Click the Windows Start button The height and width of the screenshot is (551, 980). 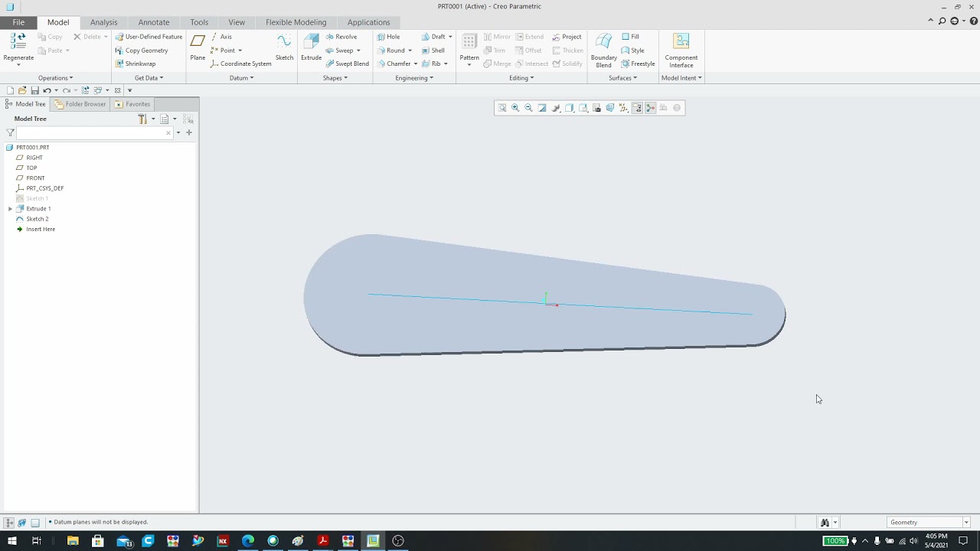coord(11,541)
